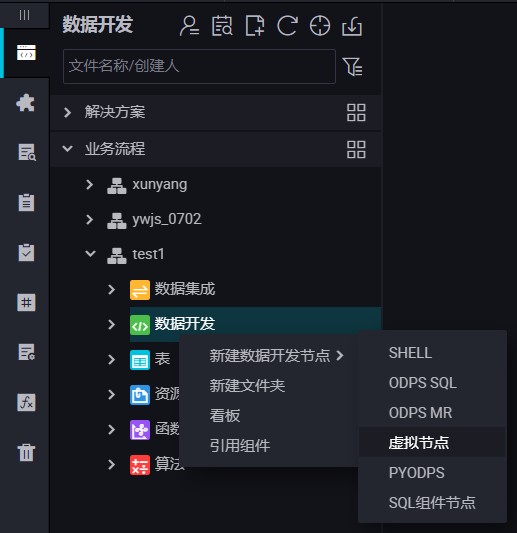Collapse the test1 workflow

click(x=90, y=254)
